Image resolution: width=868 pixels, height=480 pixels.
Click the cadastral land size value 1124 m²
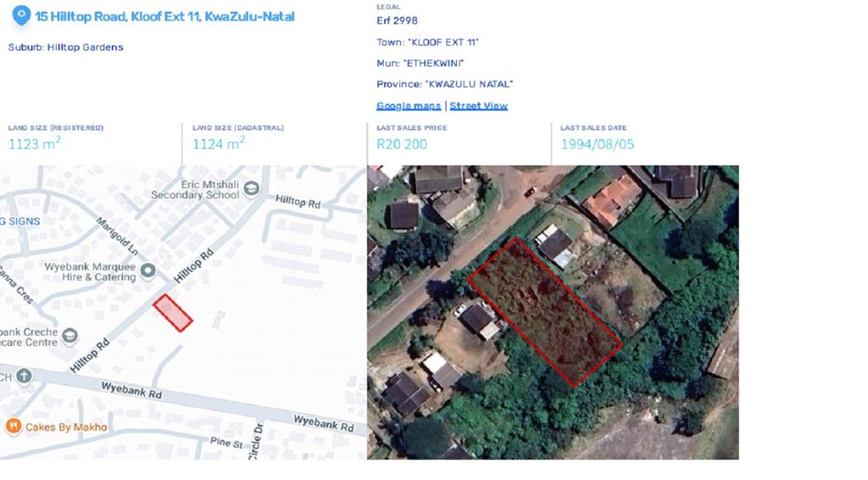tap(219, 143)
